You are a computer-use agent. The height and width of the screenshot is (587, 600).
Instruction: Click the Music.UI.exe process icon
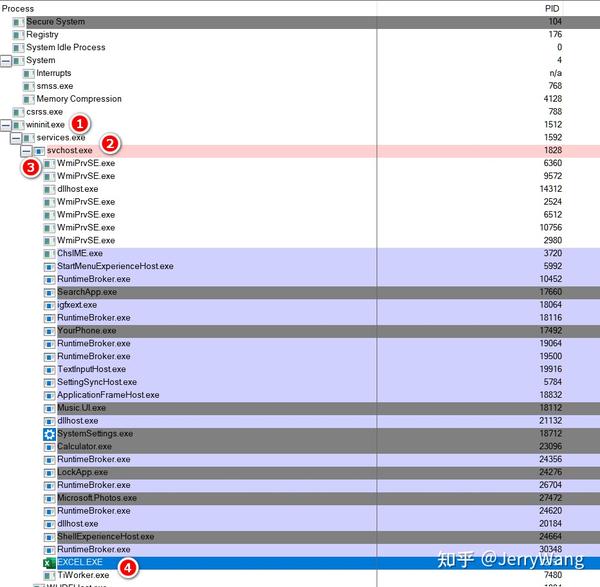click(49, 409)
